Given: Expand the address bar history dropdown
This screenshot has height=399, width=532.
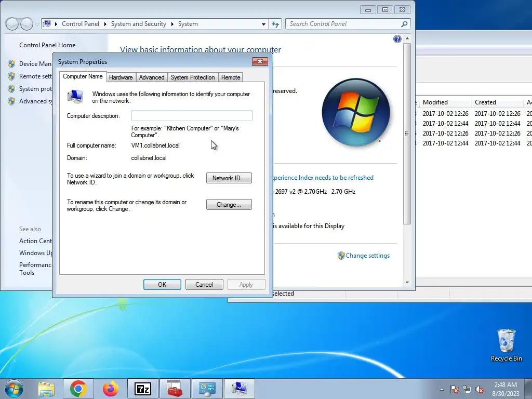Looking at the screenshot, I should pyautogui.click(x=263, y=24).
